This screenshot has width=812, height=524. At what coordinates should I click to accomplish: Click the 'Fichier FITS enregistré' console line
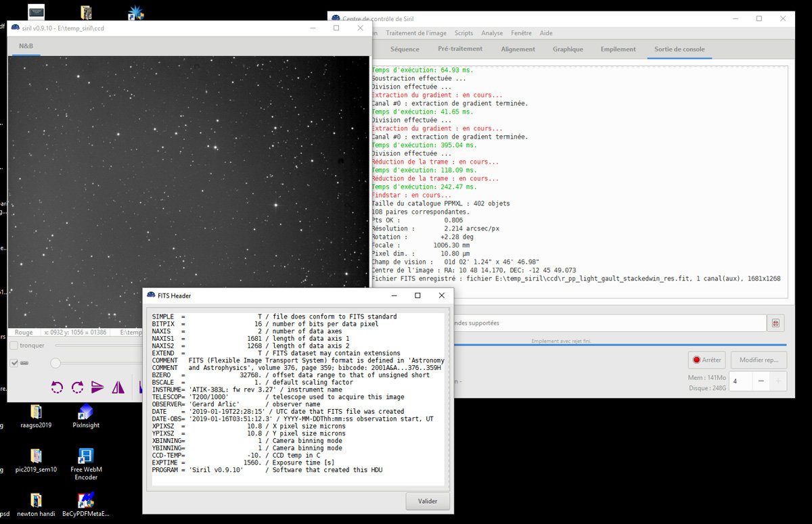(x=576, y=279)
